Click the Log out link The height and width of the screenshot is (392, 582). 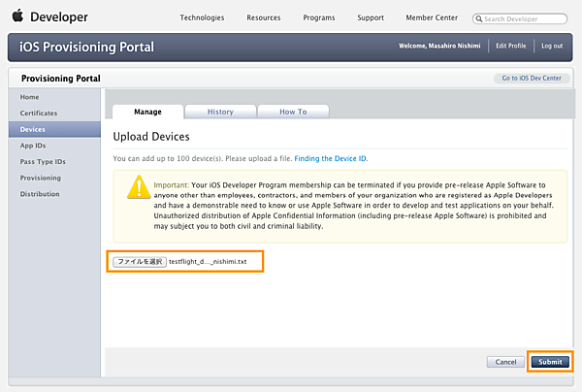point(552,47)
